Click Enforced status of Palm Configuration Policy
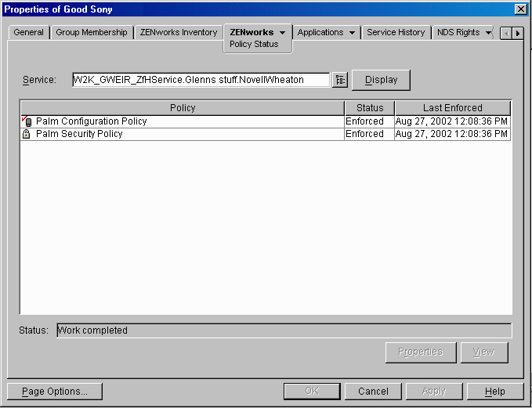This screenshot has width=532, height=408. pos(364,121)
